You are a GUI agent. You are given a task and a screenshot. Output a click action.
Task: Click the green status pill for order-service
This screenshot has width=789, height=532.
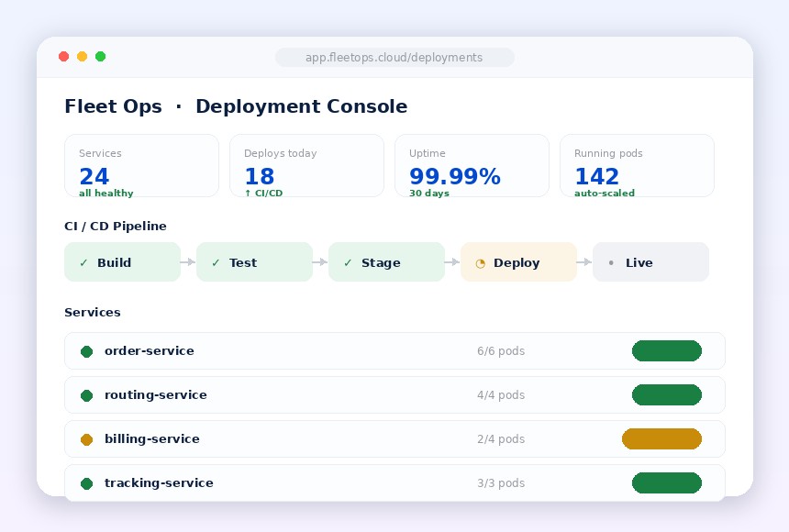667,350
